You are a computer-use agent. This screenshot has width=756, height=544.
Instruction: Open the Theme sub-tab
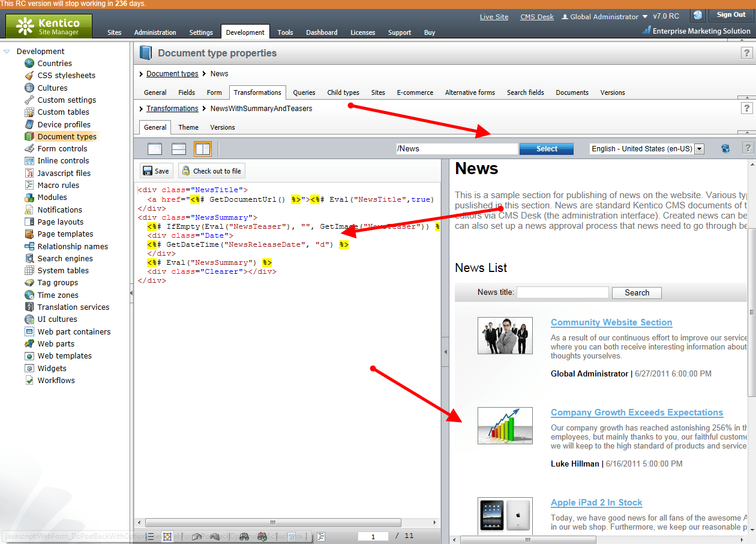(x=188, y=127)
